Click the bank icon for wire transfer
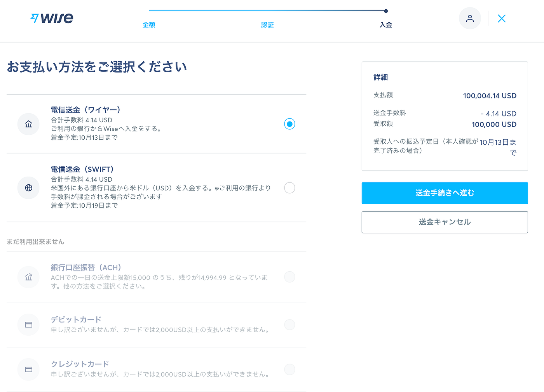The height and width of the screenshot is (392, 544). 28,124
